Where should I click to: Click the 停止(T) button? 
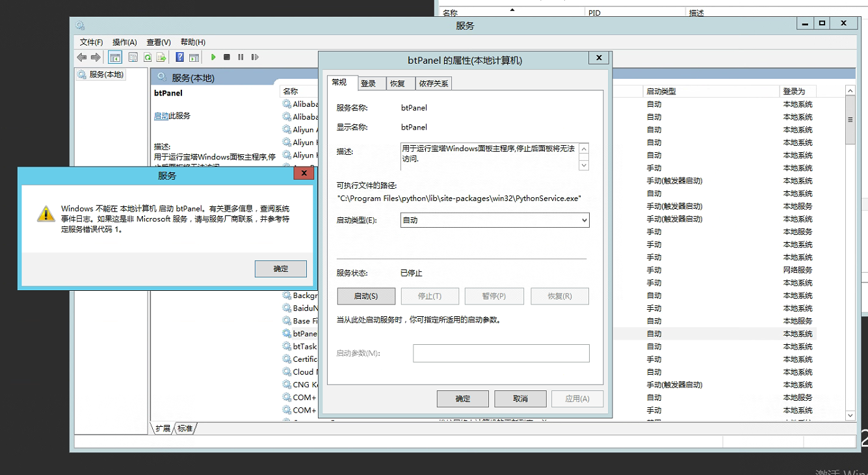click(430, 296)
